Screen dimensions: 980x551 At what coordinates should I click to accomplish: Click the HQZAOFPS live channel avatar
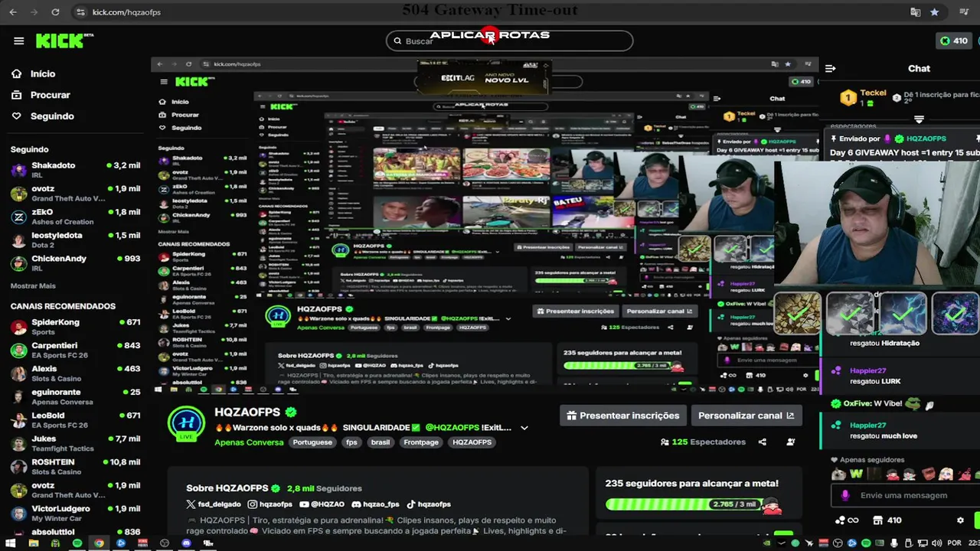point(186,424)
